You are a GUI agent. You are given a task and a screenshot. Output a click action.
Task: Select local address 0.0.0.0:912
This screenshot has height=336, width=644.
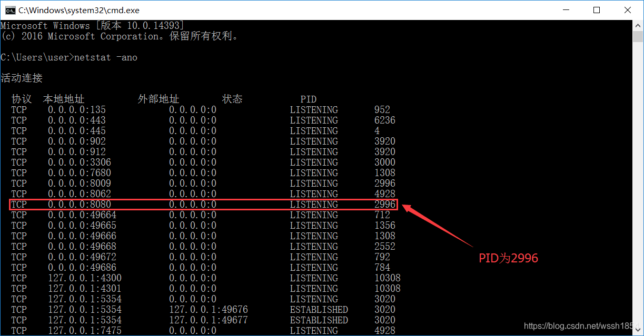(77, 152)
